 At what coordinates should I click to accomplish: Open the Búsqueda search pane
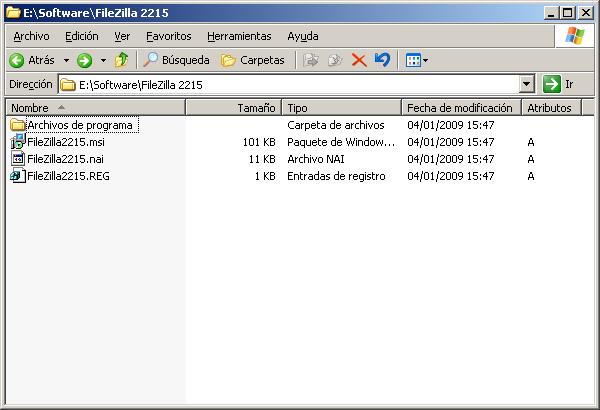[x=177, y=60]
